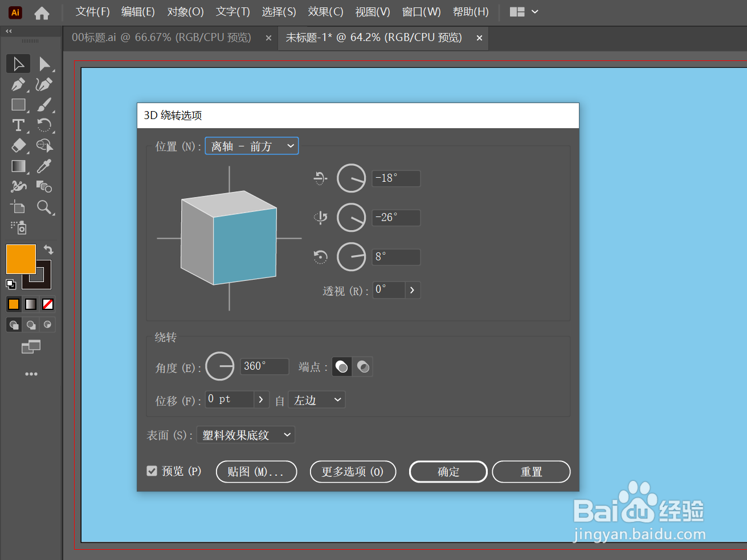
Task: Collapse the toolbar with double-arrow
Action: tap(9, 31)
